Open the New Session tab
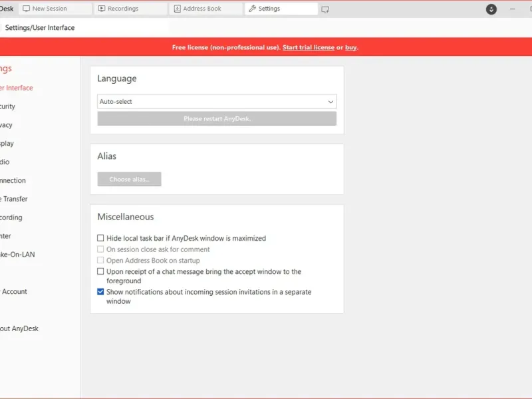Viewport: 532px width, 399px height. [x=55, y=9]
